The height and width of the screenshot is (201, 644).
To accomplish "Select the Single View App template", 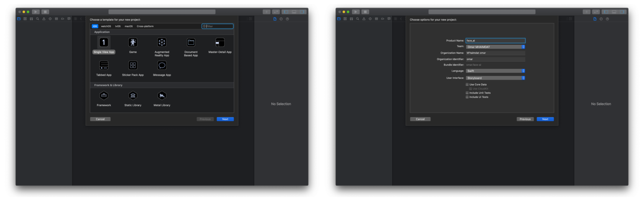I will click(x=104, y=42).
